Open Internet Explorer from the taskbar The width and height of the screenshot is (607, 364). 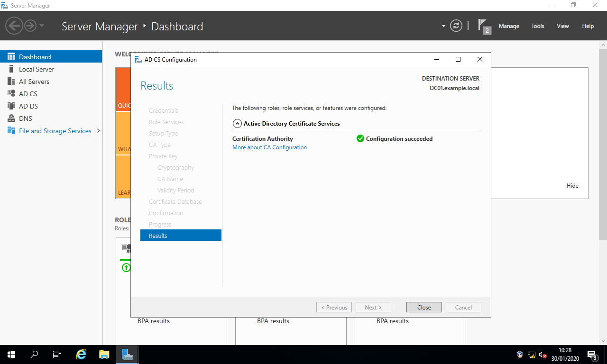pos(82,354)
